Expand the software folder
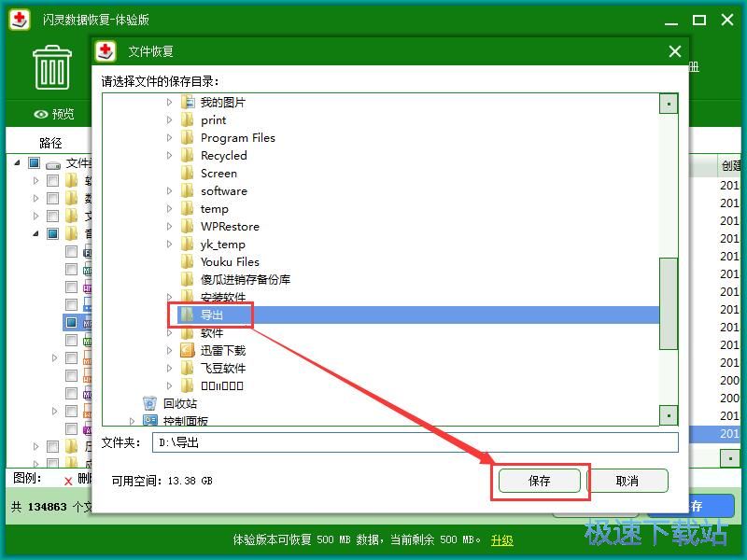This screenshot has height=560, width=747. click(169, 191)
